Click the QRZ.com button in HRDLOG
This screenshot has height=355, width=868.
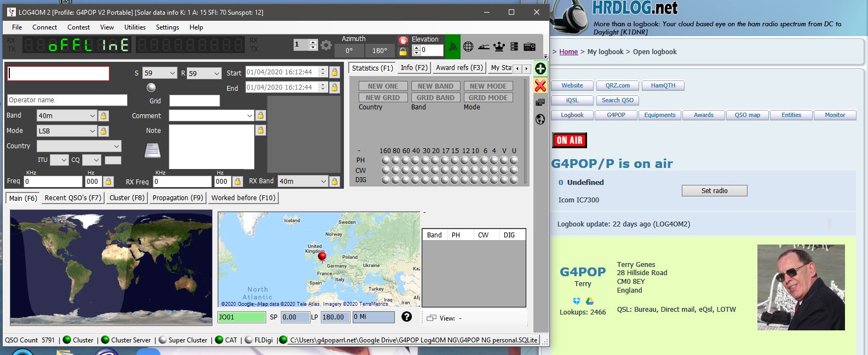point(617,85)
